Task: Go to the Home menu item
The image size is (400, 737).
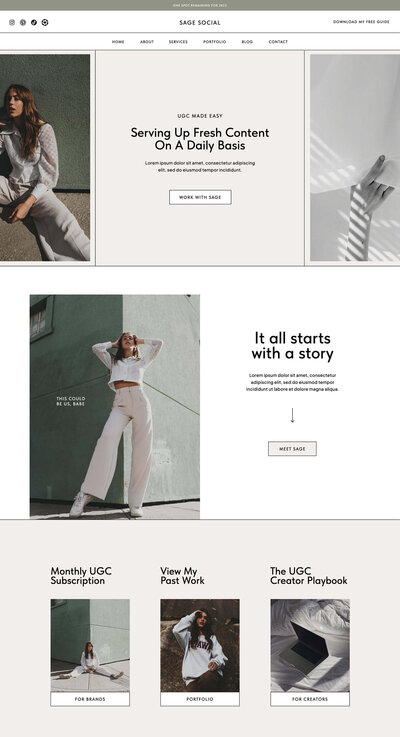Action: pyautogui.click(x=118, y=42)
